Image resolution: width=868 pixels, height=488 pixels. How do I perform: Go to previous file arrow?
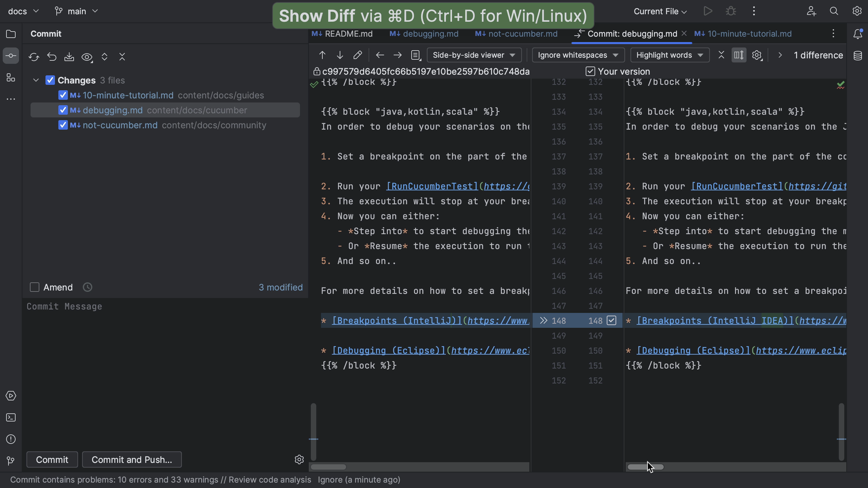point(380,55)
